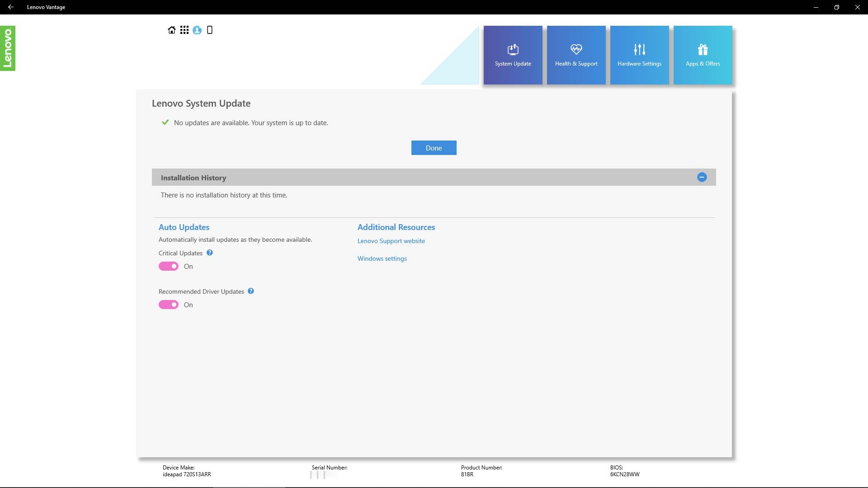Toggle Recommended Driver Updates switch off
The image size is (868, 488).
[168, 305]
